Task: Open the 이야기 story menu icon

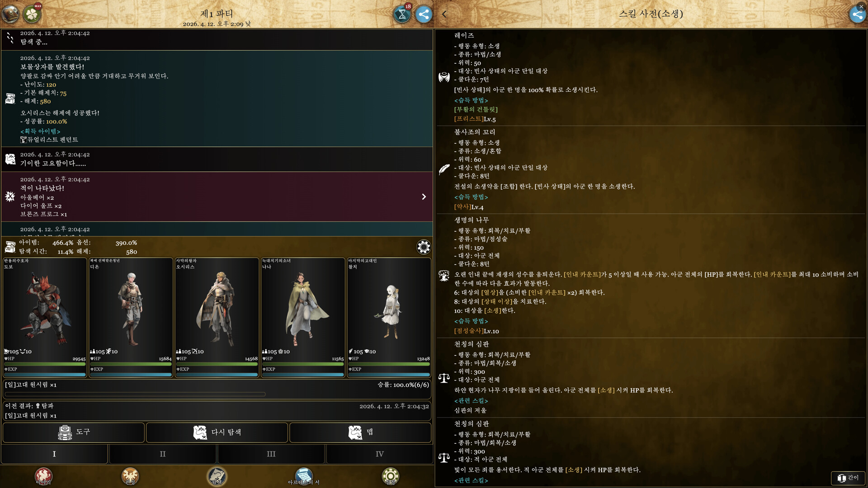Action: 43,476
